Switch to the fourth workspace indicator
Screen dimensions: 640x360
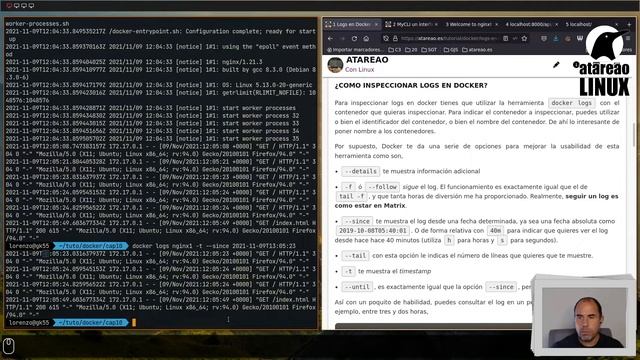point(31,5)
